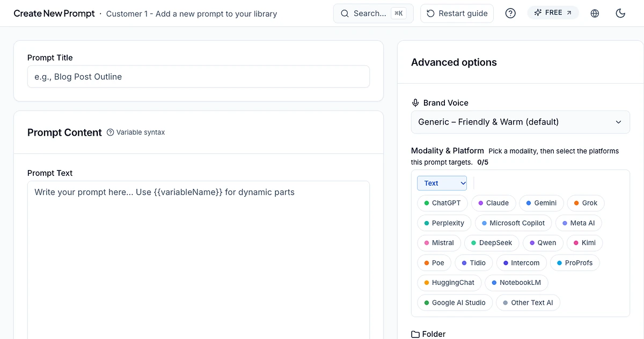Select the Gemini platform chip
This screenshot has width=644, height=339.
[541, 203]
